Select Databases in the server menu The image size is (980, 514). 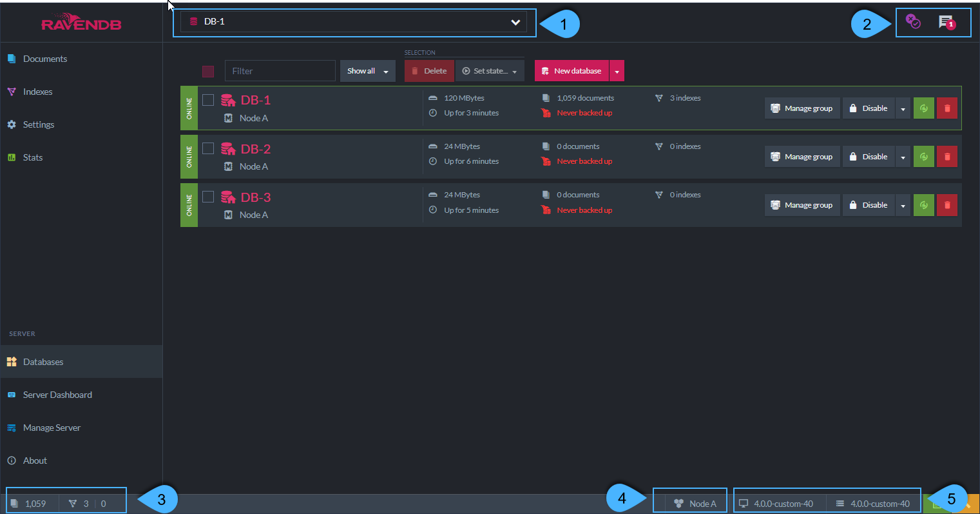(81, 362)
